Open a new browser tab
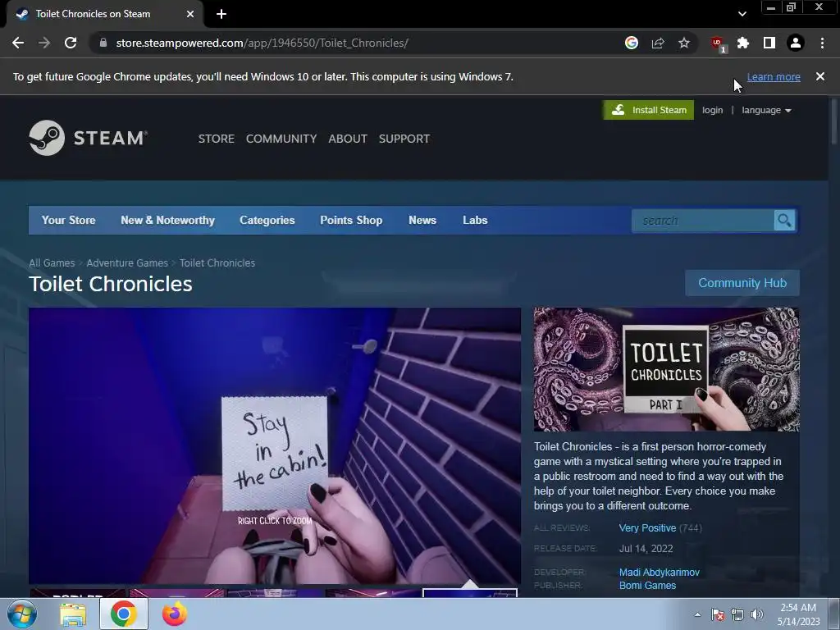Image resolution: width=840 pixels, height=630 pixels. click(x=221, y=14)
